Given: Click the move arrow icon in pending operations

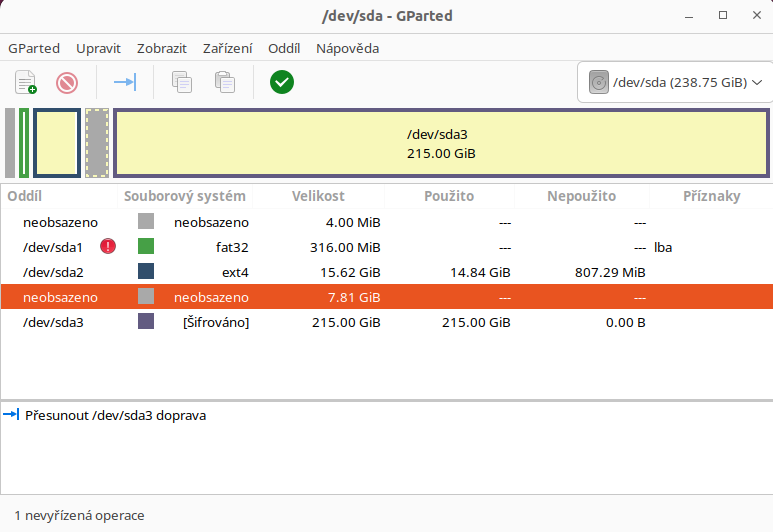Looking at the screenshot, I should 12,414.
